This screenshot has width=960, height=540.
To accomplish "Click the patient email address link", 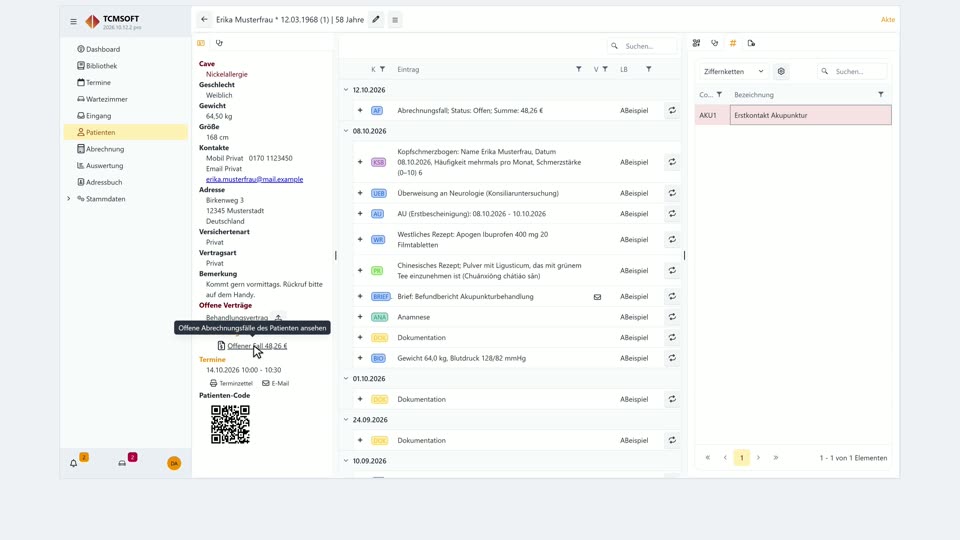I will pyautogui.click(x=254, y=179).
